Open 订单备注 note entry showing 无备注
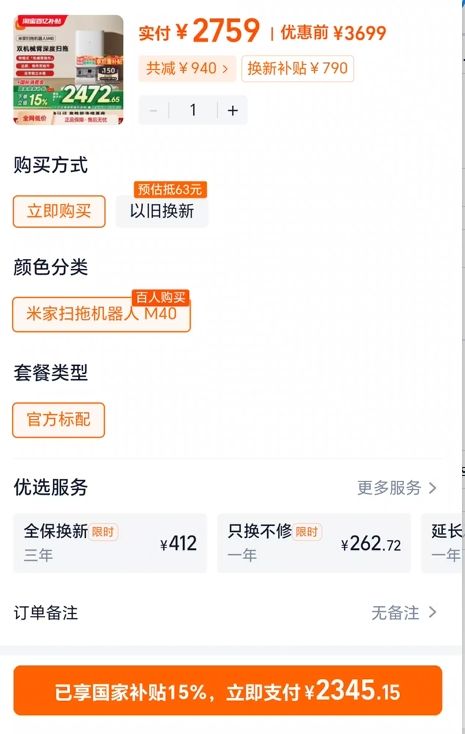465x734 pixels. coord(225,612)
